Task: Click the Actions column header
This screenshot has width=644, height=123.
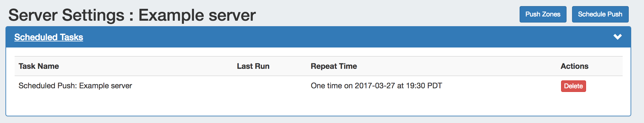Action: point(574,66)
